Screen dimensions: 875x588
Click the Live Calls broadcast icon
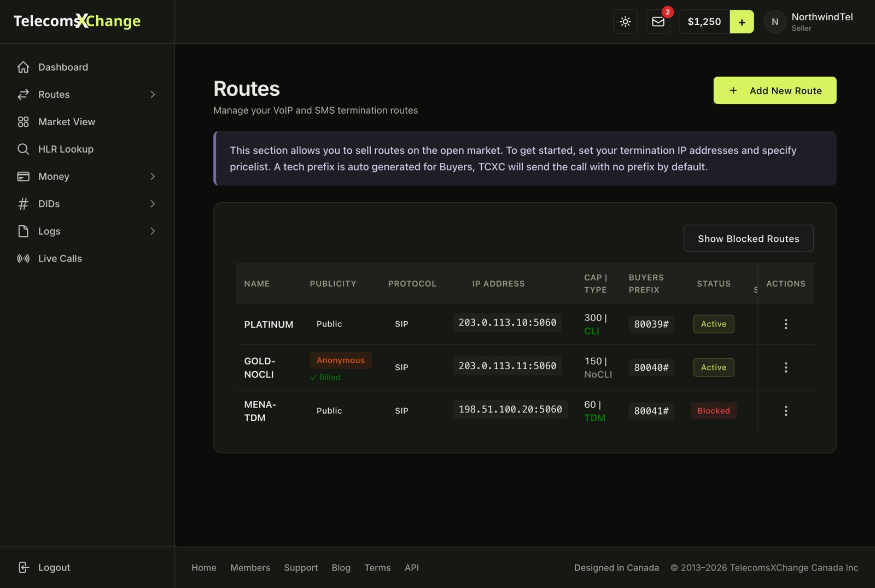click(x=23, y=258)
